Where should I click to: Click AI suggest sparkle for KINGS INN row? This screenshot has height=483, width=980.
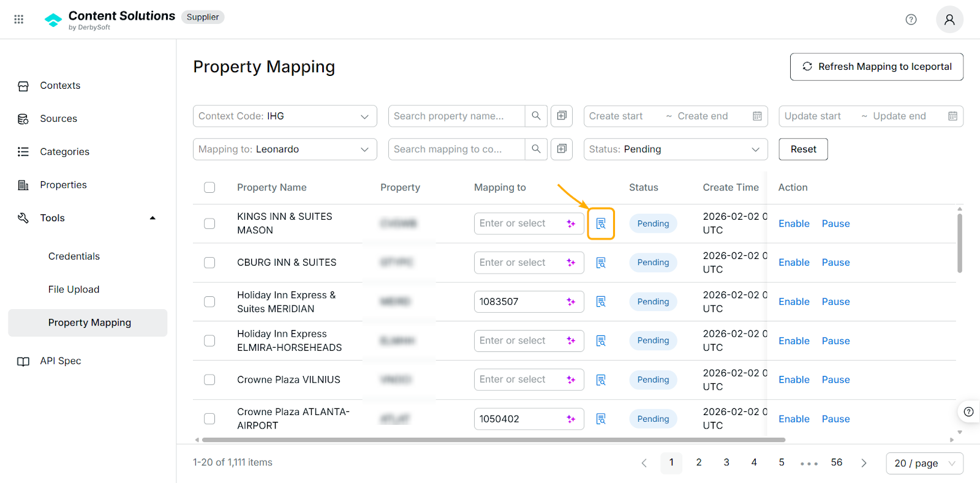pos(571,223)
